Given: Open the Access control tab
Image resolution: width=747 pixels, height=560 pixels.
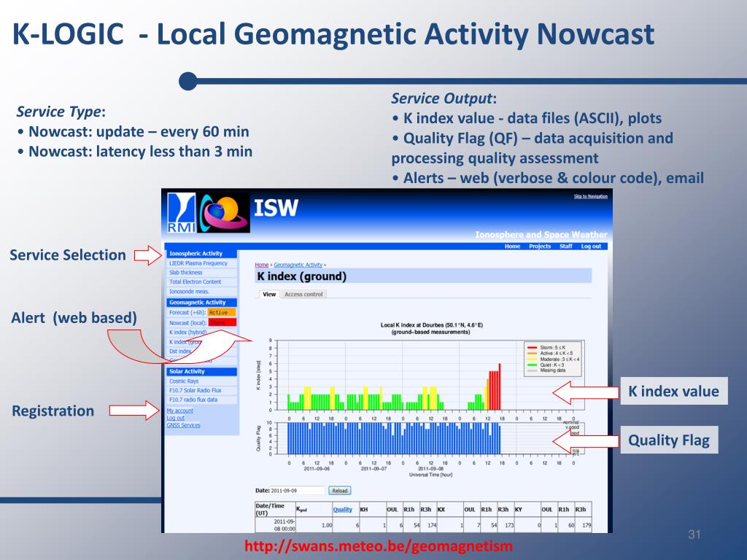Looking at the screenshot, I should (x=305, y=294).
